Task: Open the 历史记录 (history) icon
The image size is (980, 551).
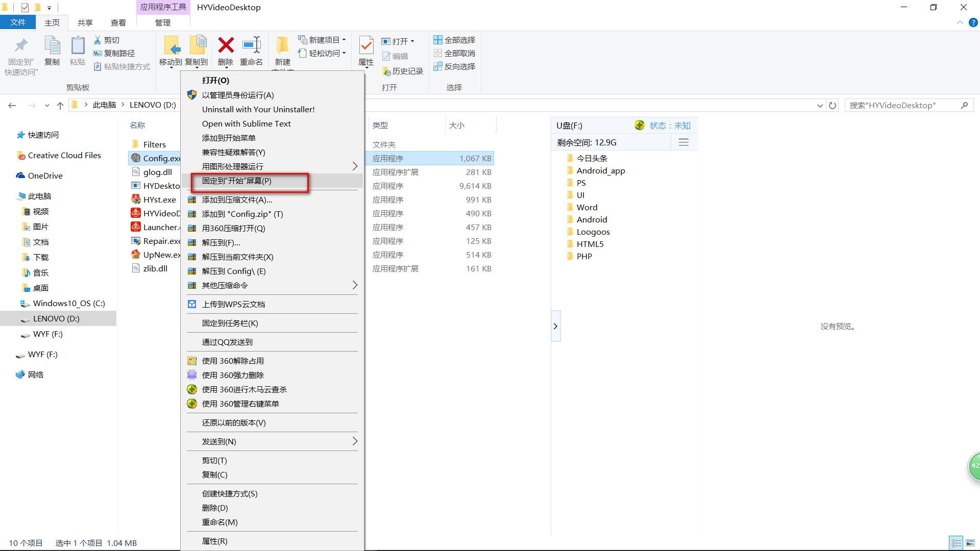Action: (403, 71)
